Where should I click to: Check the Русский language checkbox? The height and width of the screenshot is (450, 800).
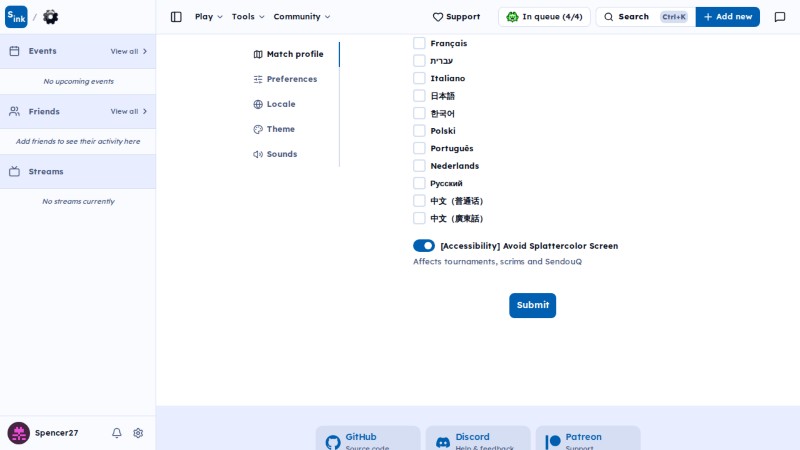click(419, 183)
